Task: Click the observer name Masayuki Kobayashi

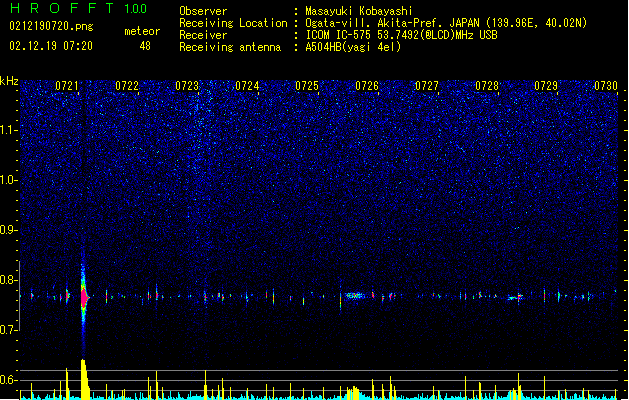Action: (x=359, y=11)
